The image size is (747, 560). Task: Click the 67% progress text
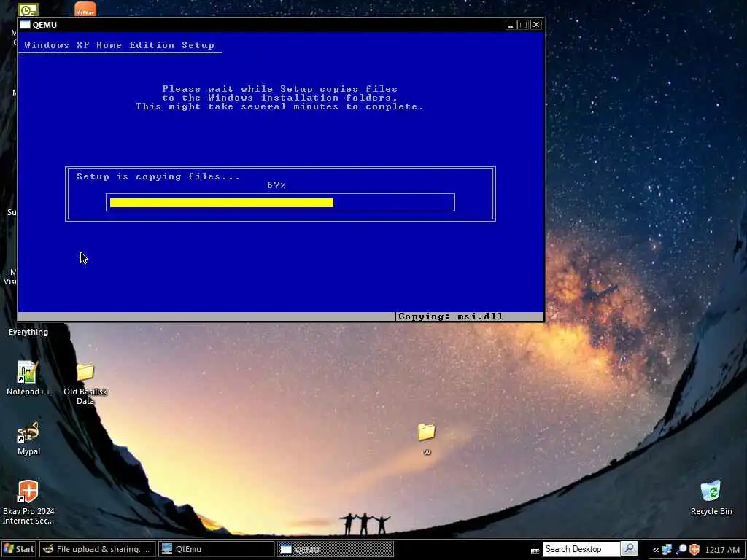pyautogui.click(x=276, y=184)
